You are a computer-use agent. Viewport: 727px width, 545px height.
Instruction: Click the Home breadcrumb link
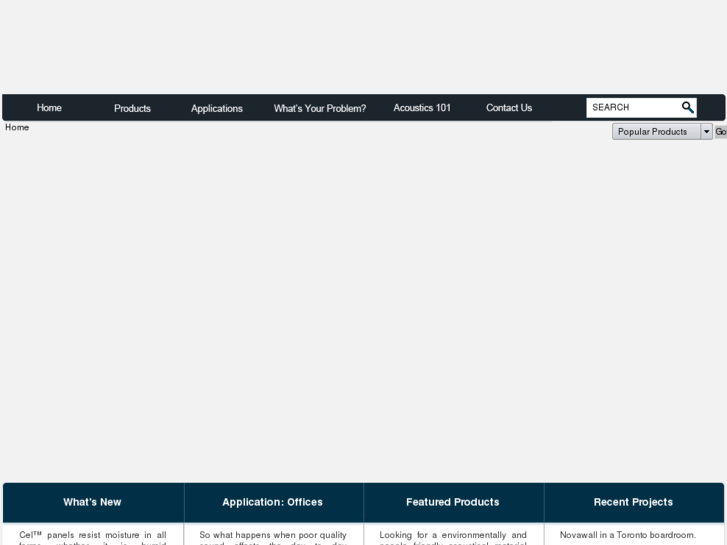pyautogui.click(x=17, y=127)
